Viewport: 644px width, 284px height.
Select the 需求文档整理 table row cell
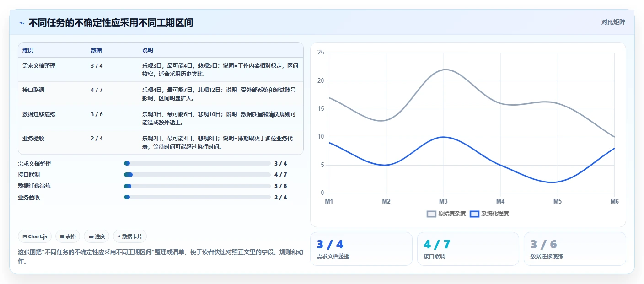pos(39,66)
